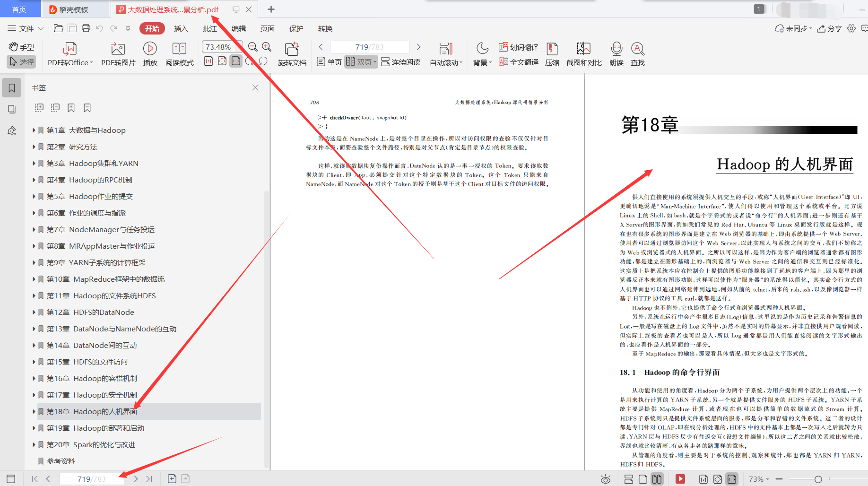Open the thumbnails sidebar icon

tap(12, 109)
